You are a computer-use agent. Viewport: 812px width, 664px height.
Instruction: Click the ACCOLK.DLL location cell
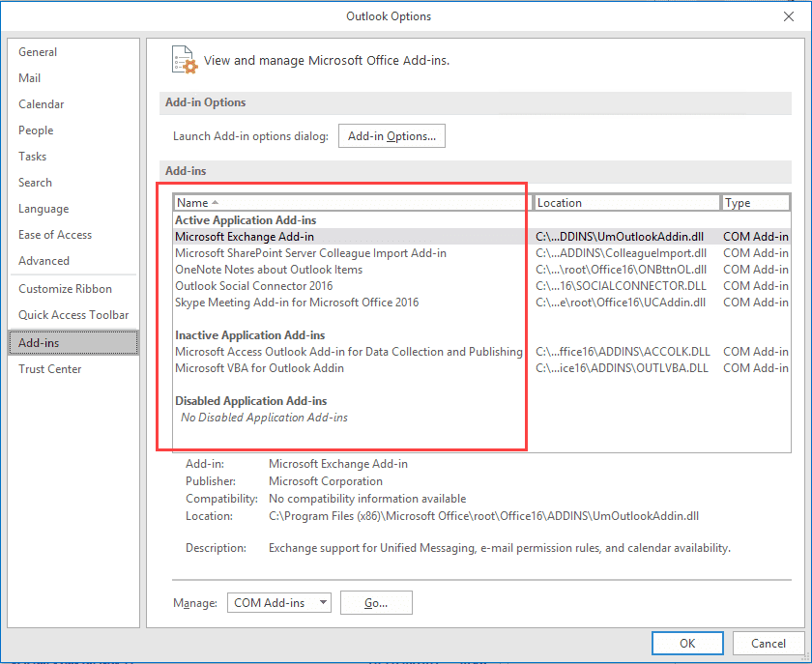point(623,352)
